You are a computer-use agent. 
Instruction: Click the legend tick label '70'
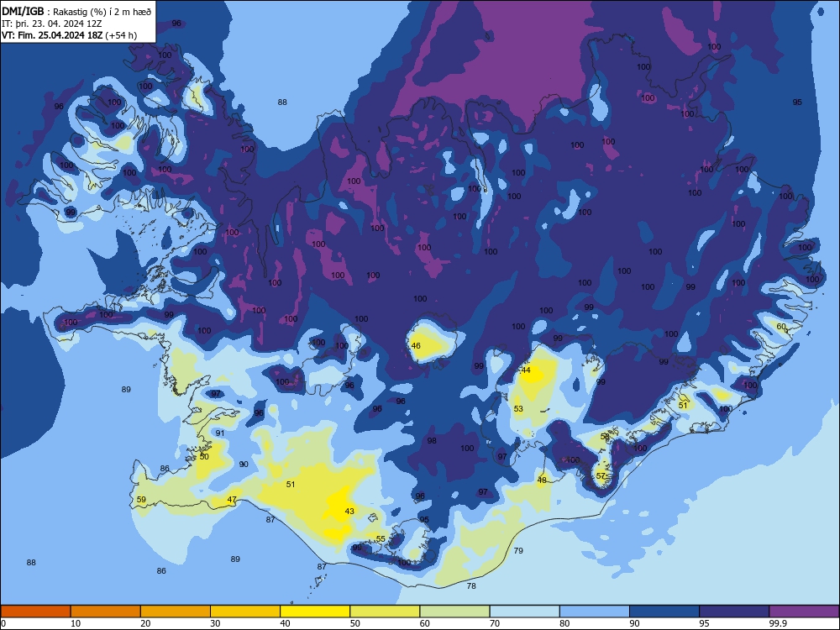point(495,623)
